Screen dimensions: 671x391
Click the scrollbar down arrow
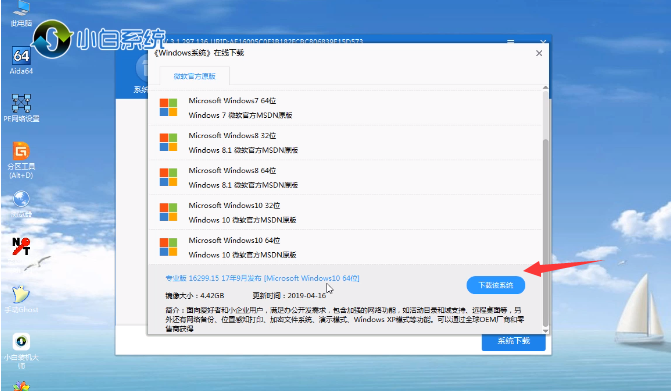[545, 331]
